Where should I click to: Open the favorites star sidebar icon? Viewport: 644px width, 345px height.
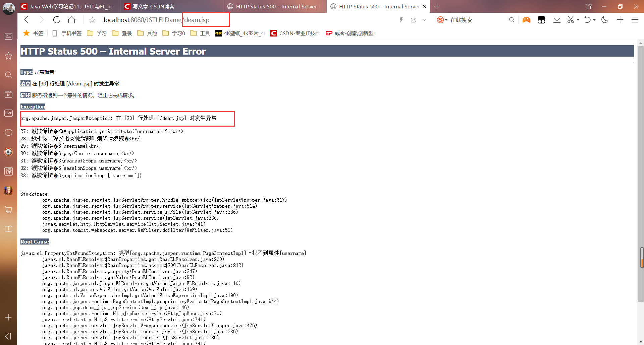tap(9, 56)
